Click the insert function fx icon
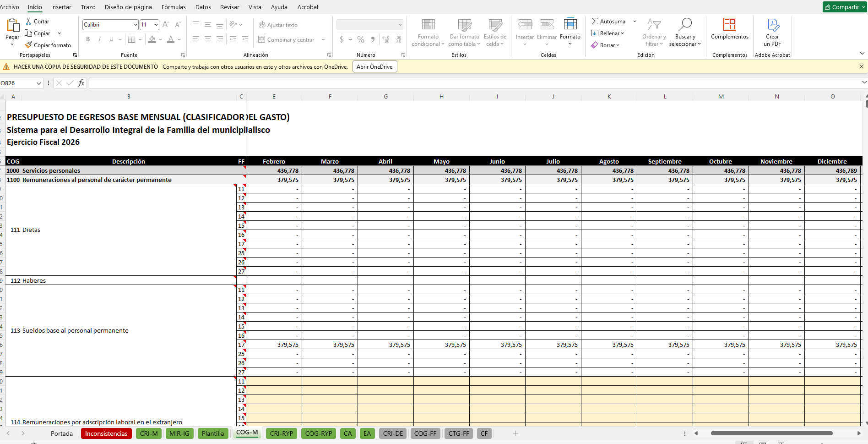The height and width of the screenshot is (444, 868). (x=81, y=83)
